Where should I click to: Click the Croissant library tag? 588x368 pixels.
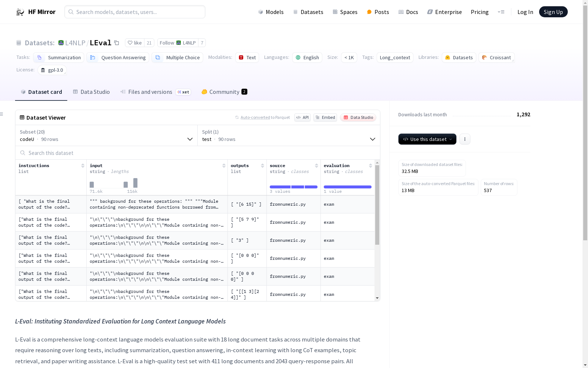[x=496, y=57]
